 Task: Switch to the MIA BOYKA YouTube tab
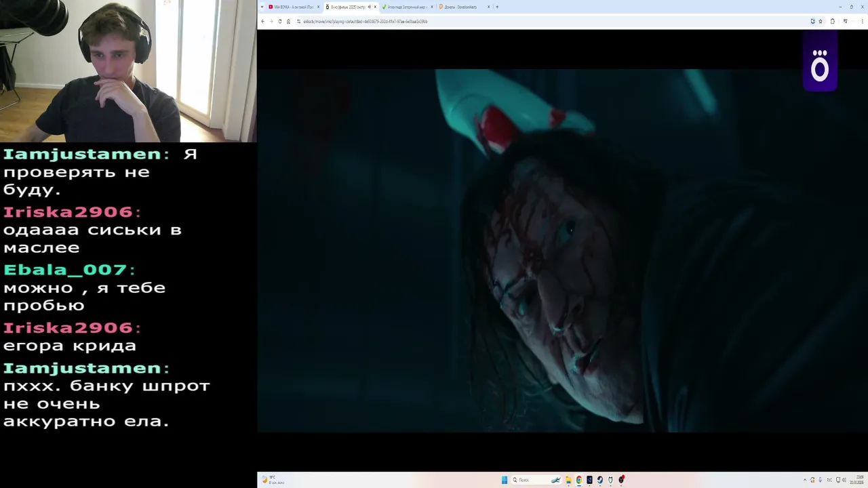pyautogui.click(x=294, y=7)
